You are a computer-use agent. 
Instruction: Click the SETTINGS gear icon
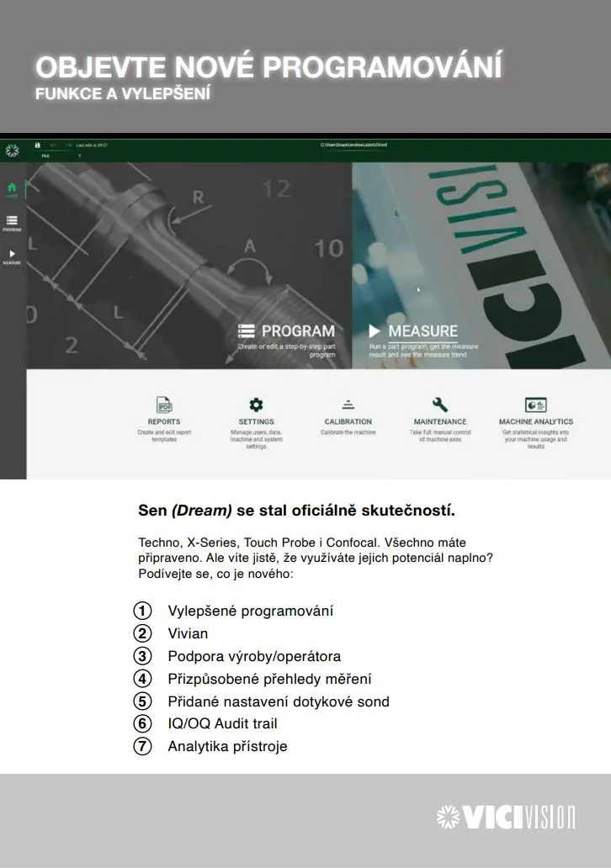256,405
